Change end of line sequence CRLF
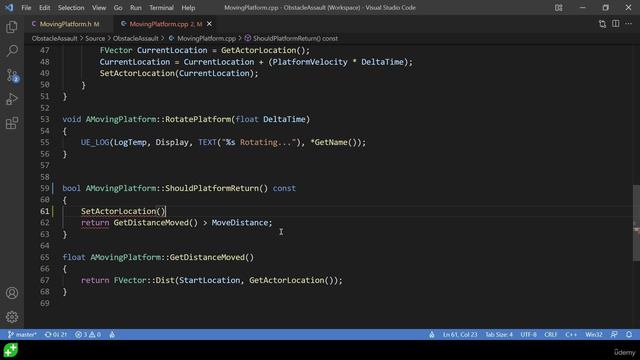The image size is (640, 360). pos(550,334)
